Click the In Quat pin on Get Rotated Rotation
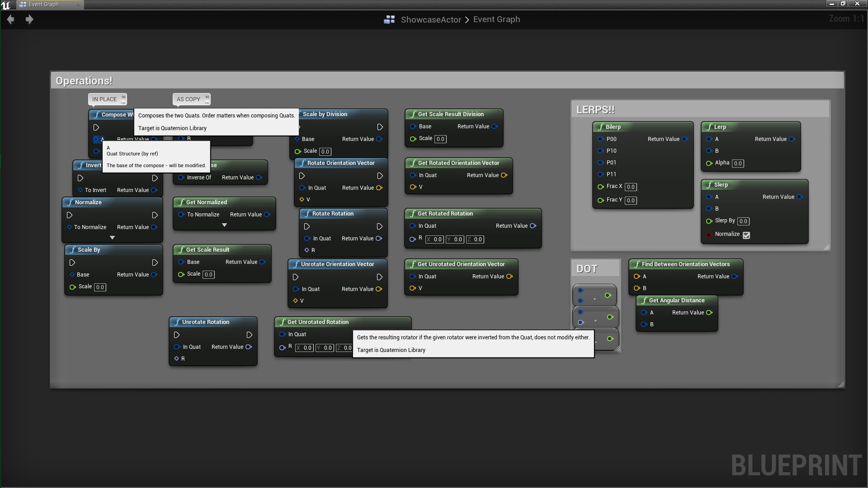 coord(413,225)
